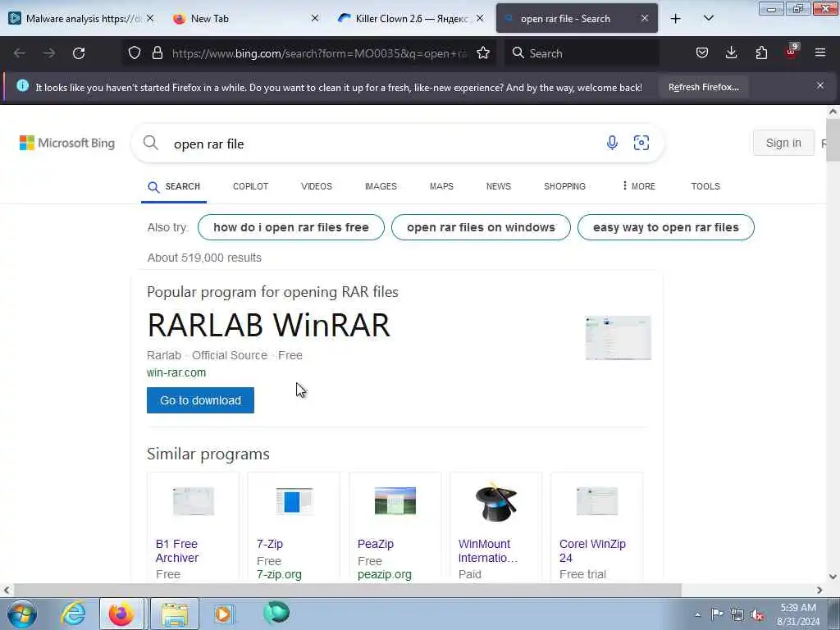Screen dimensions: 840x630
Task: Dismiss the Firefox refresh notification bar
Action: tap(820, 85)
